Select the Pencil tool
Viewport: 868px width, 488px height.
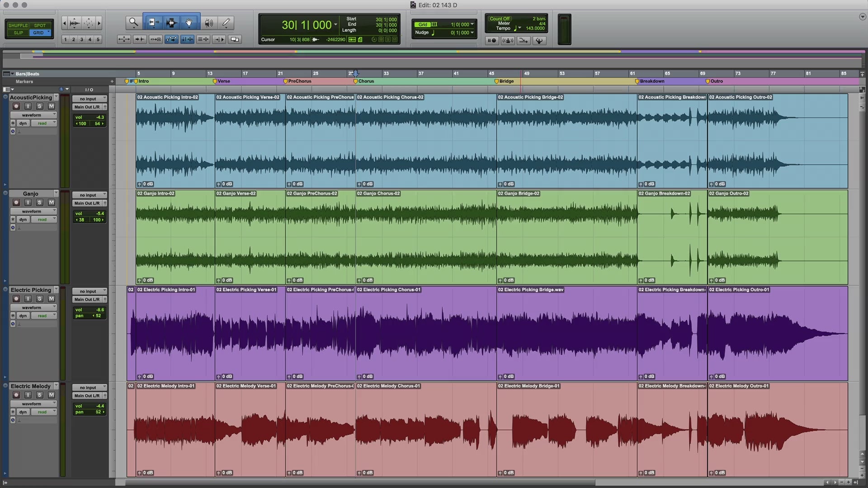pos(226,22)
